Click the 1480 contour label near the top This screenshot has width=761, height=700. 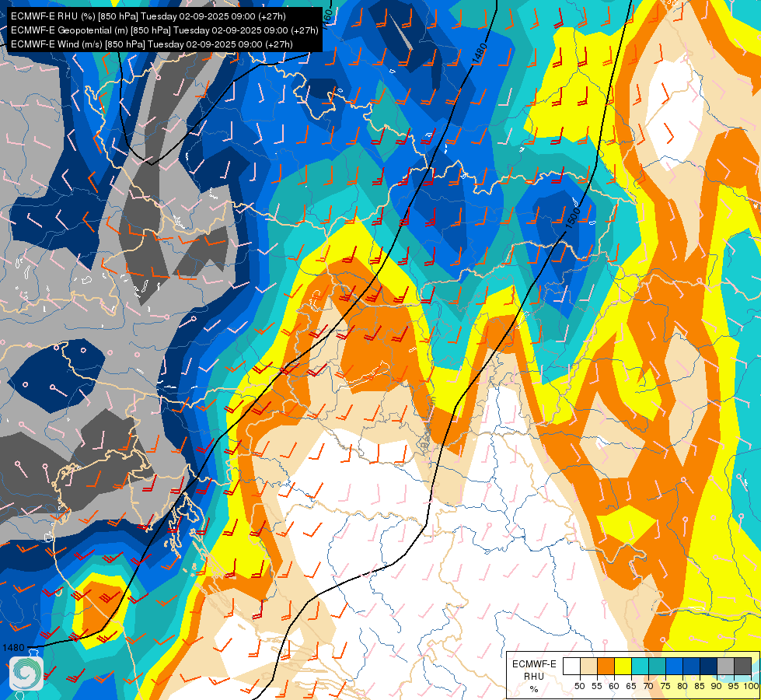pos(480,54)
